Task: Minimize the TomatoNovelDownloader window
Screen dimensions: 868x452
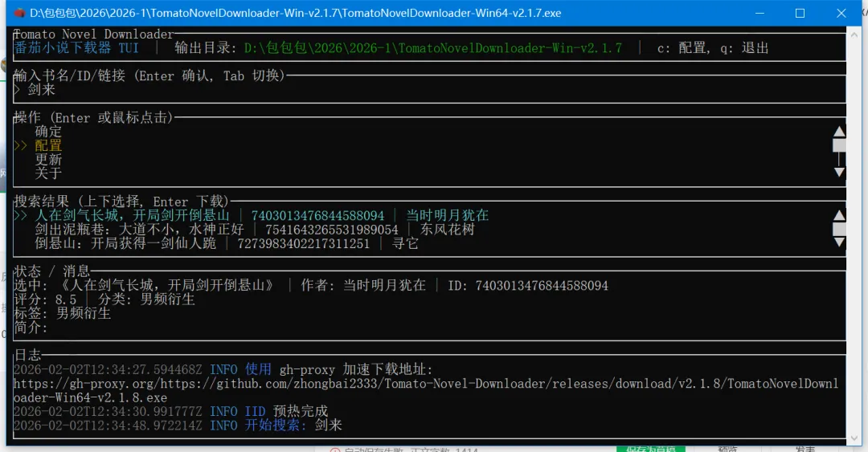Action: pyautogui.click(x=759, y=13)
